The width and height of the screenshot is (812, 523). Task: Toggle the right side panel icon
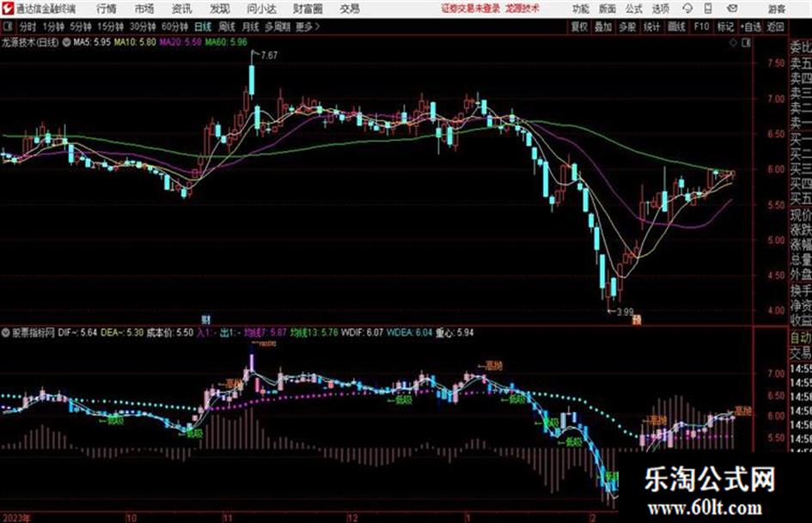click(x=746, y=43)
